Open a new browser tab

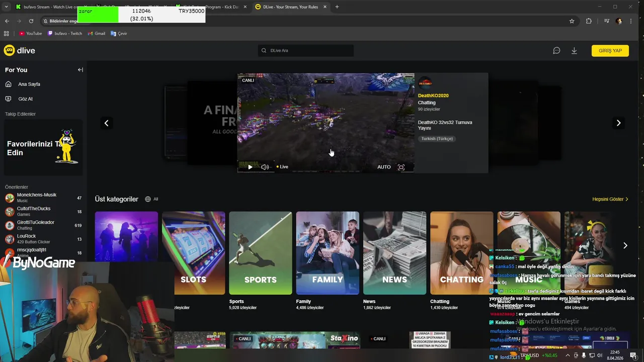click(x=337, y=7)
